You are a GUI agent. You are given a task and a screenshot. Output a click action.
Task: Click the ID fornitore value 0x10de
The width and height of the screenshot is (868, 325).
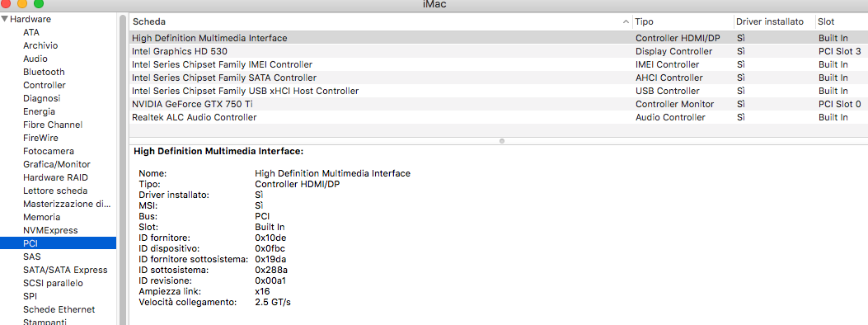[x=270, y=238]
